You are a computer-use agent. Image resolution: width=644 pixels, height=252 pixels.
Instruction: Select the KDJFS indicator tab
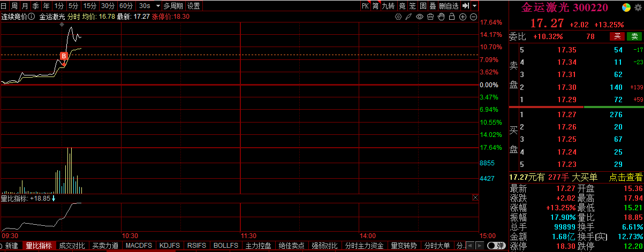(170, 246)
